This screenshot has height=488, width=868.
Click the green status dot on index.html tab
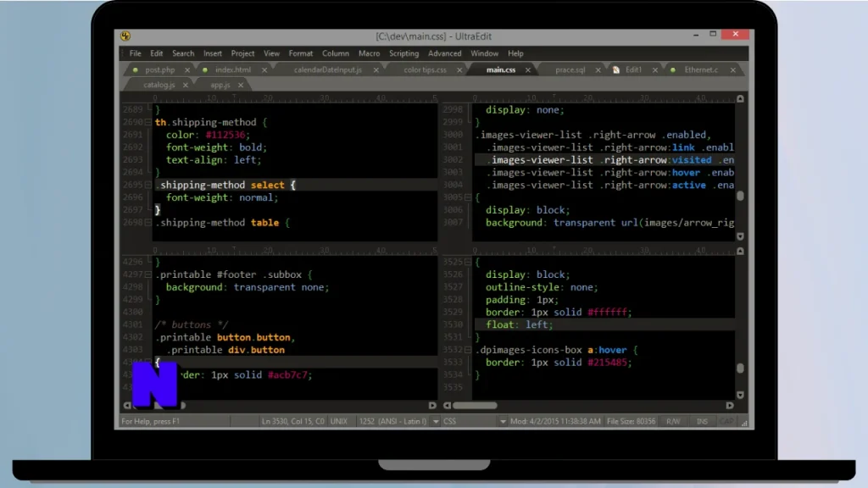click(205, 70)
